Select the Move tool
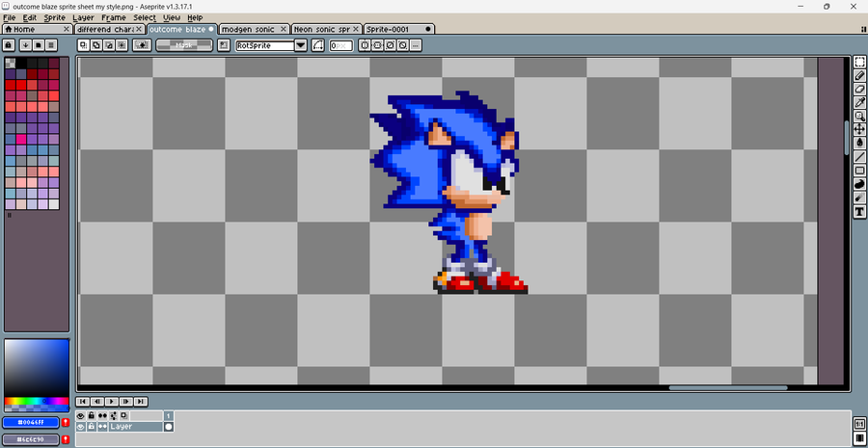This screenshot has width=868, height=448. click(x=859, y=129)
